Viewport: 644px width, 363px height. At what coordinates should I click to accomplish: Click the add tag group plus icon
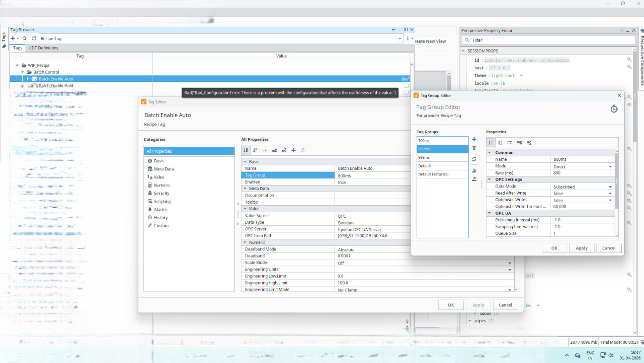point(474,139)
